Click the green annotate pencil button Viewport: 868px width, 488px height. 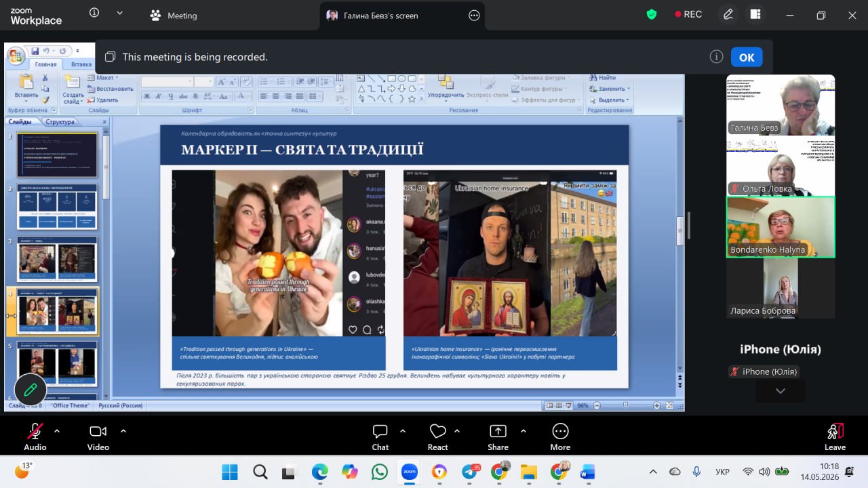click(x=31, y=390)
